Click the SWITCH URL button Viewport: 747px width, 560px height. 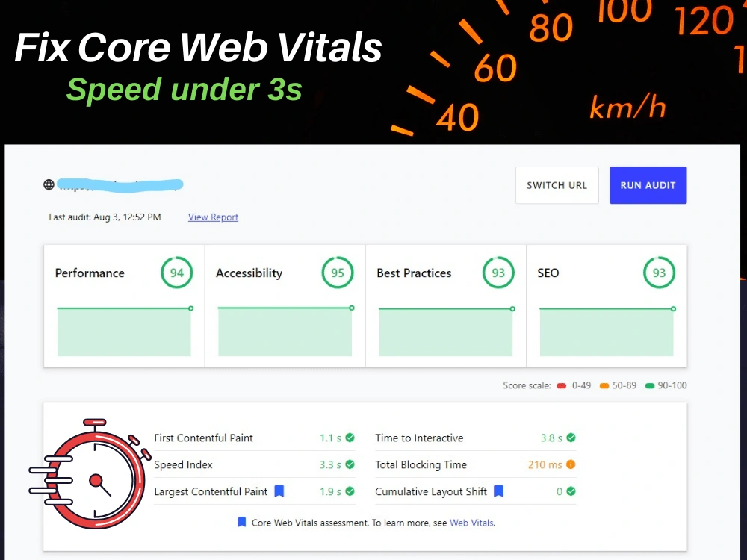point(557,185)
